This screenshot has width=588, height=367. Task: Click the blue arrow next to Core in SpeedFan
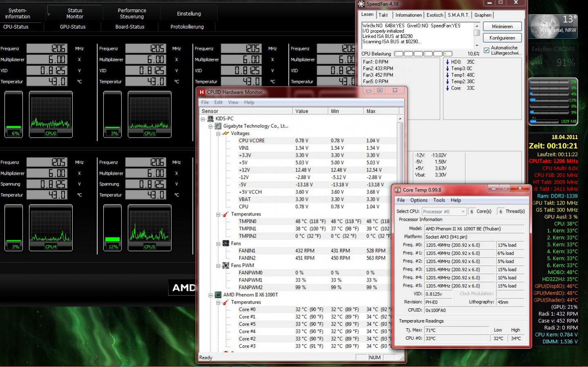pyautogui.click(x=447, y=88)
